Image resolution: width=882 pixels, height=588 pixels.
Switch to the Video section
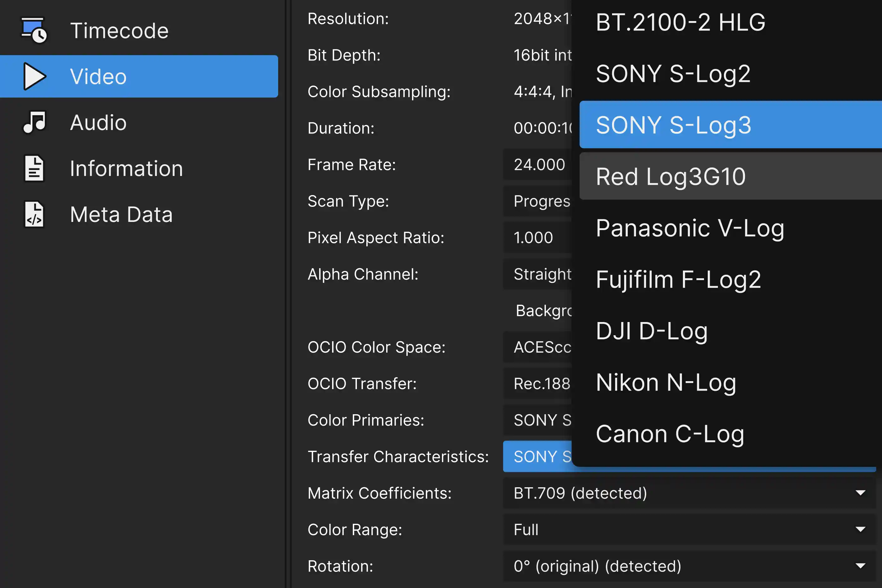tap(139, 76)
